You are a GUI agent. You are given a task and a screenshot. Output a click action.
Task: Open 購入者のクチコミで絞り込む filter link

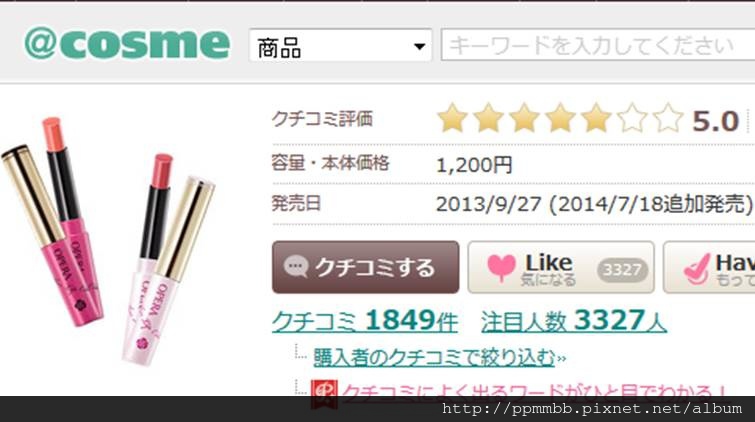(434, 358)
